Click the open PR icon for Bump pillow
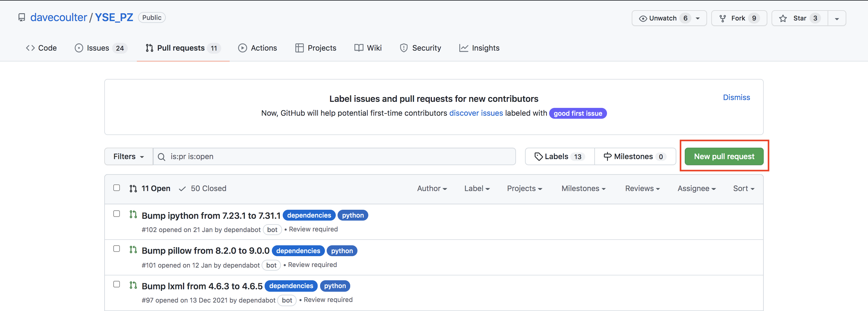 click(x=133, y=250)
